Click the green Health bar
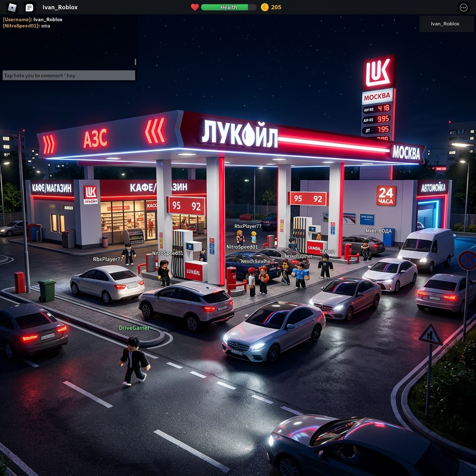476x476 pixels. (229, 7)
